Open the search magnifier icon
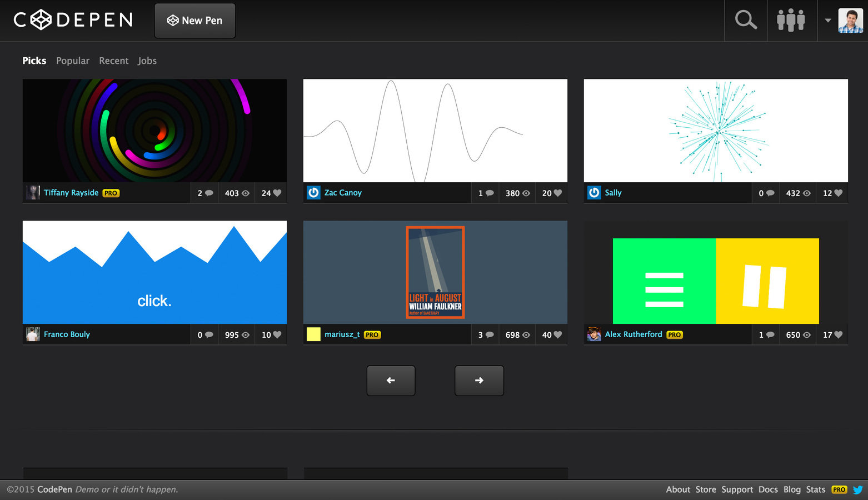The width and height of the screenshot is (868, 500). pos(746,20)
